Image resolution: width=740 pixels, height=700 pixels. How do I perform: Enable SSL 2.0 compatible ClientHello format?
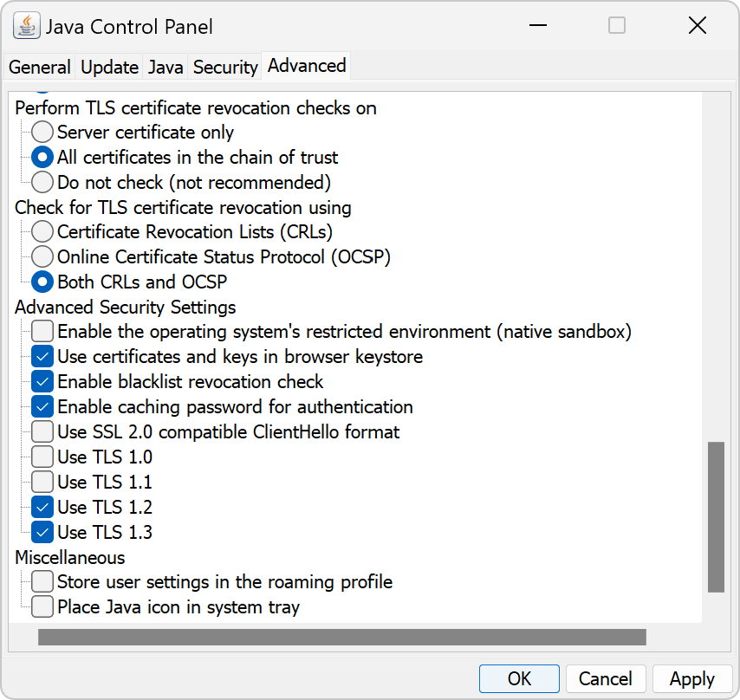click(x=42, y=431)
